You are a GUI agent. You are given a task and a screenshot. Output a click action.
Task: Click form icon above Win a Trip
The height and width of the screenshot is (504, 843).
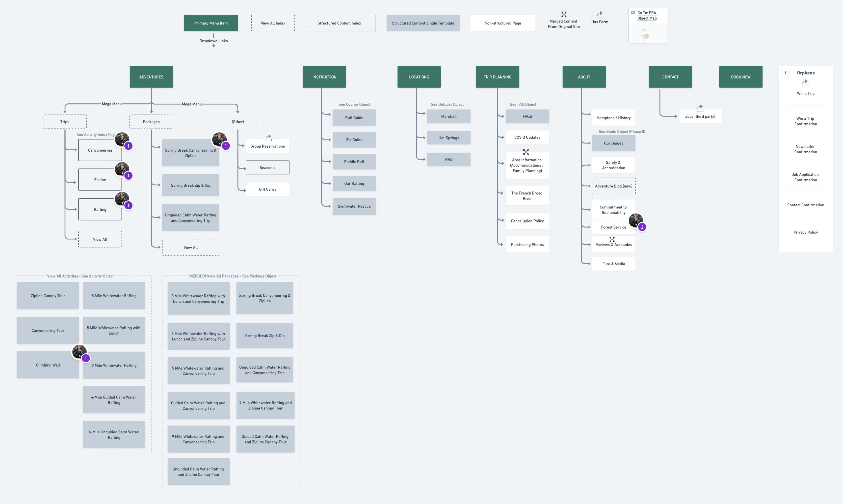click(x=805, y=82)
